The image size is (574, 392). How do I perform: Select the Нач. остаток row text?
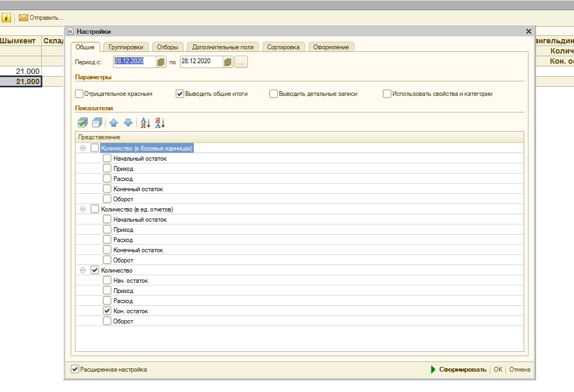click(x=131, y=281)
